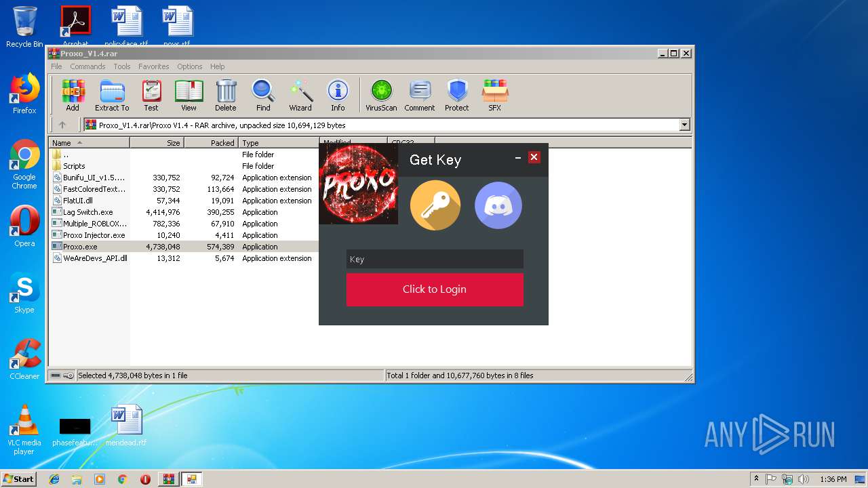
Task: Open the Favorites menu
Action: [x=154, y=66]
